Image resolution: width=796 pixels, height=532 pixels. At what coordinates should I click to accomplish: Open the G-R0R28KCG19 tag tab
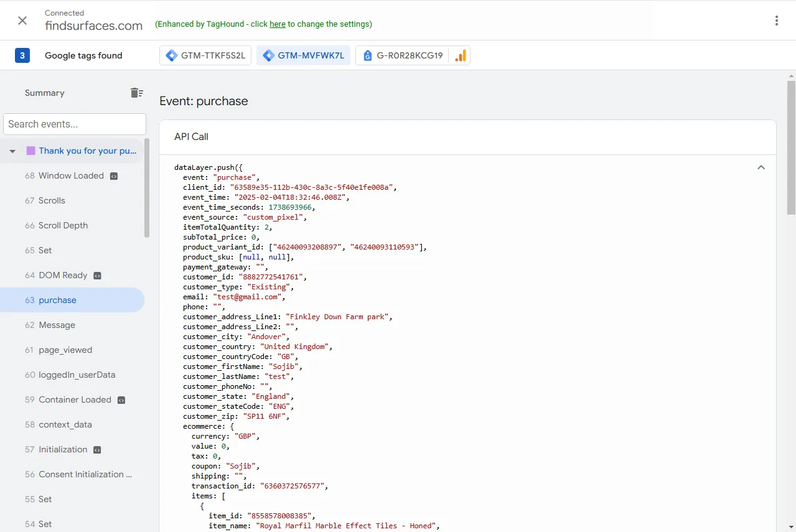pos(403,55)
